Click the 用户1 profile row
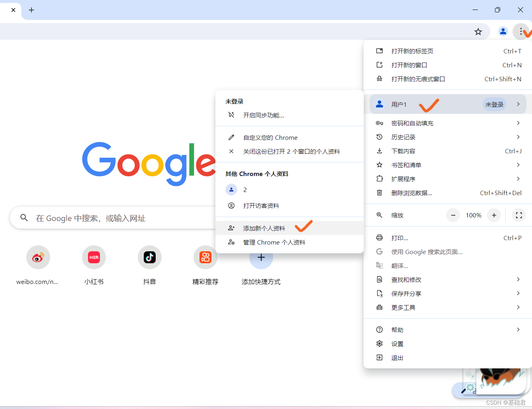This screenshot has height=409, width=532. point(448,104)
